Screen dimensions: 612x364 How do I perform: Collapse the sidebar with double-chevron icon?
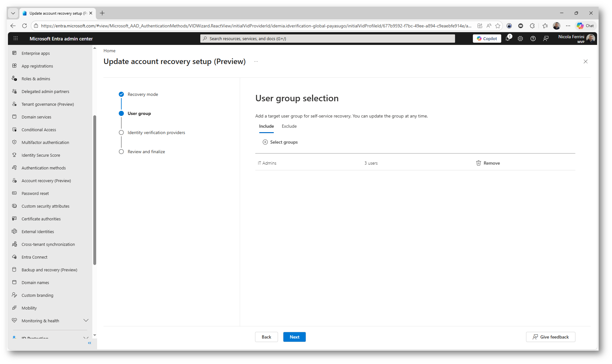tap(89, 343)
